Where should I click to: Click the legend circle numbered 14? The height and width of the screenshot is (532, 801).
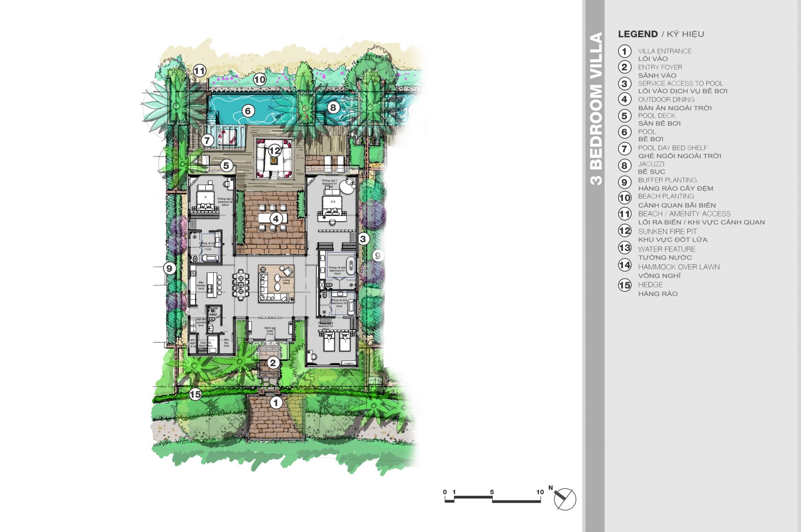(x=625, y=265)
